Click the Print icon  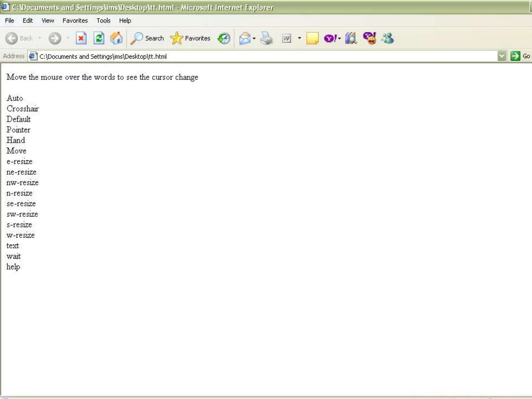pos(267,38)
